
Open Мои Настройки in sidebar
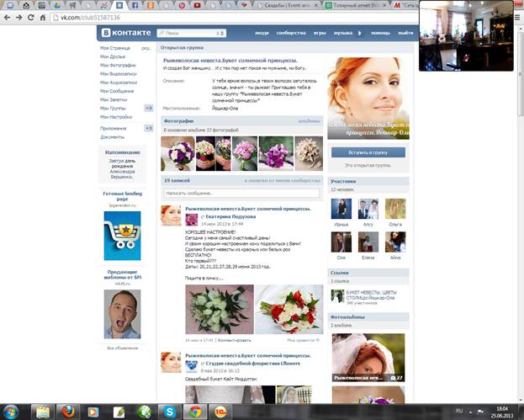[x=116, y=117]
